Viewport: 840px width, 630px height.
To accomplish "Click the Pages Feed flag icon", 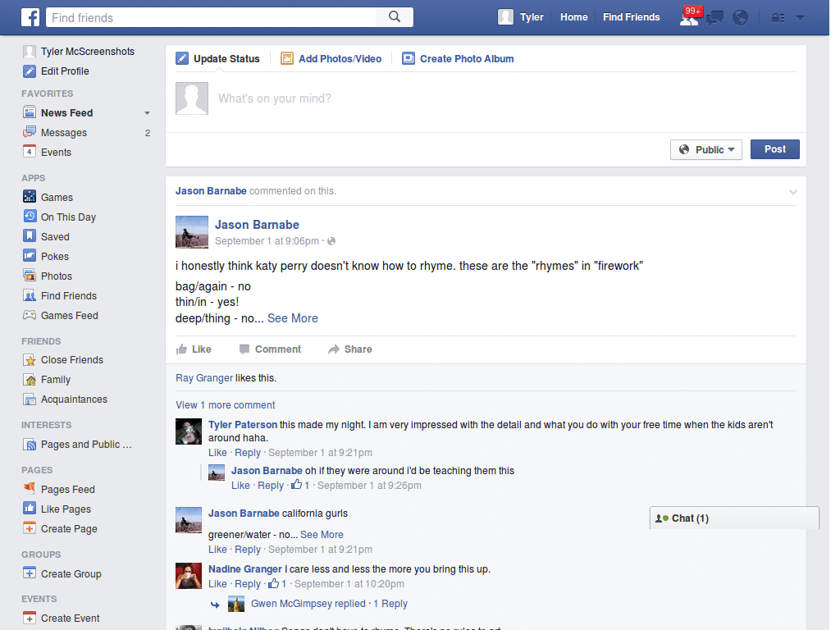I will coord(30,489).
